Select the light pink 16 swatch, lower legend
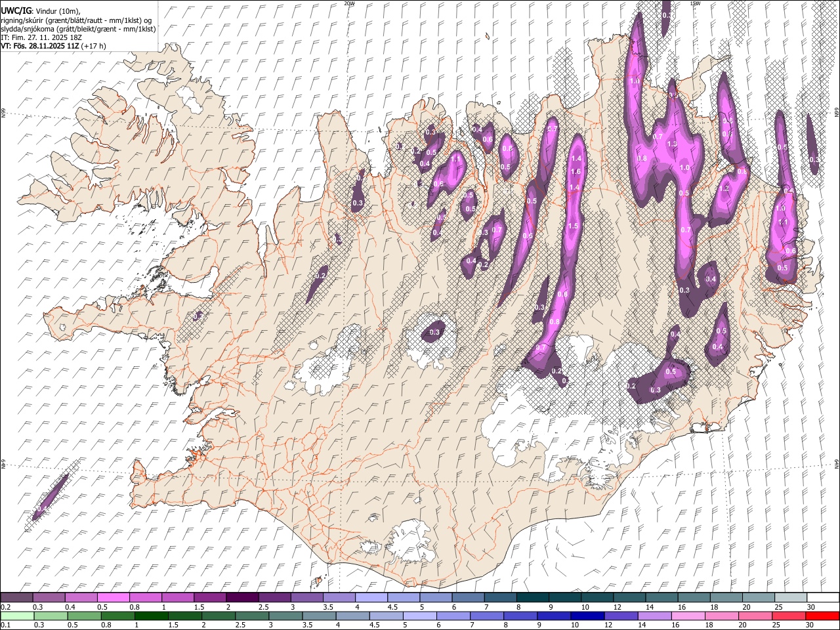The image size is (840, 630). click(x=687, y=616)
